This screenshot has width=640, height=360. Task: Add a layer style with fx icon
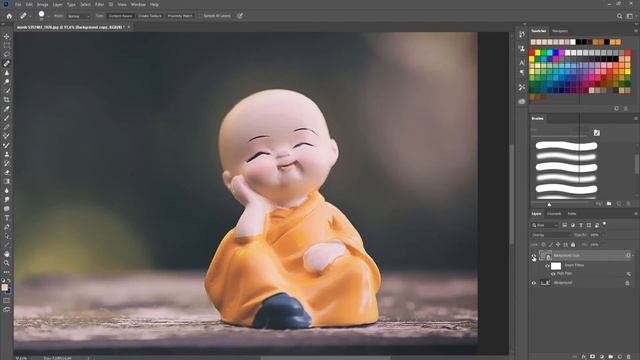point(584,357)
